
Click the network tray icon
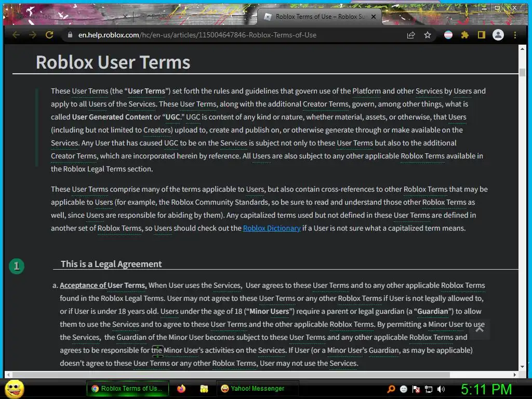[x=429, y=389]
